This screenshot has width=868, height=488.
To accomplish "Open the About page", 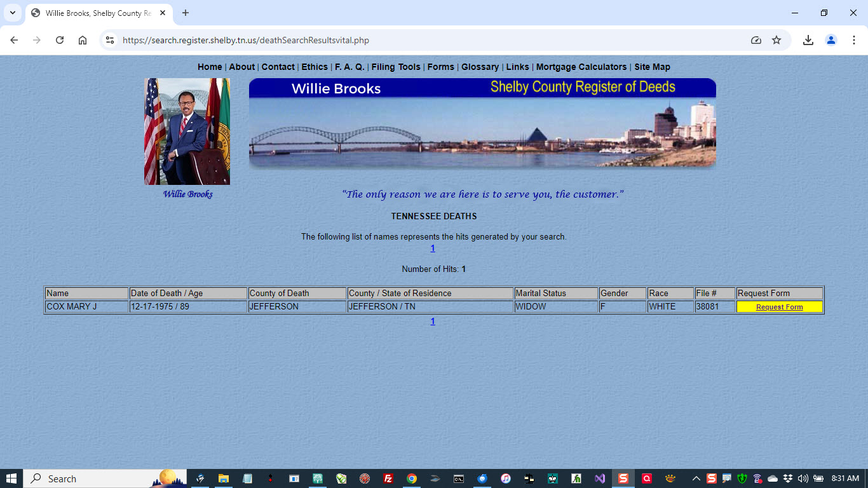I will (x=241, y=67).
